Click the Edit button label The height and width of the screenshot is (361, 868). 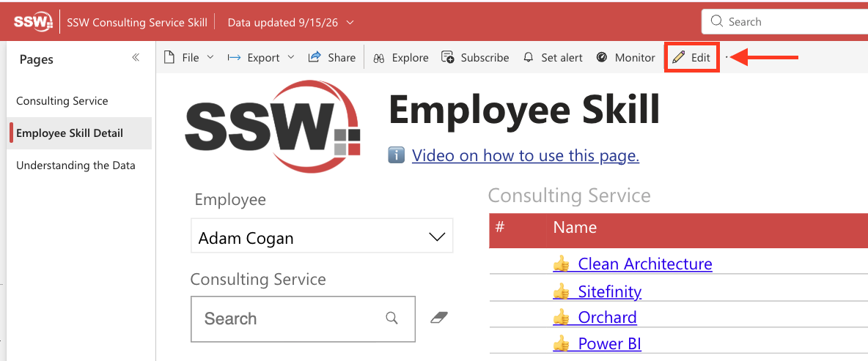point(701,58)
